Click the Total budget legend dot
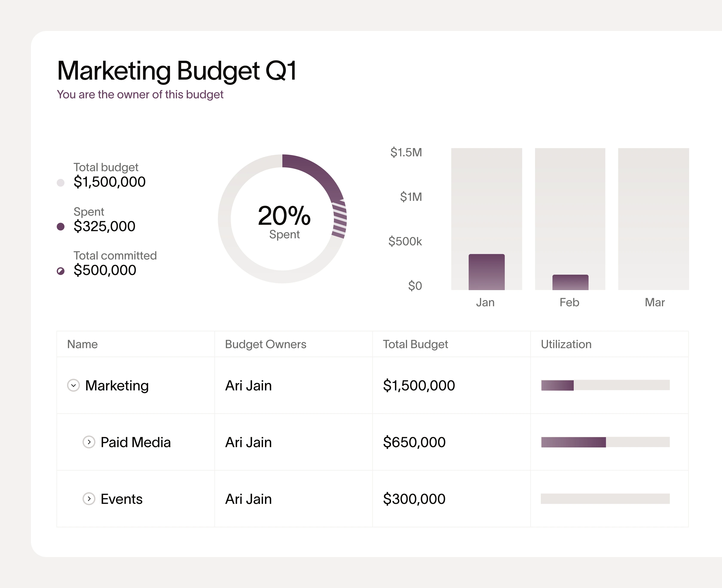The width and height of the screenshot is (722, 588). (x=60, y=182)
